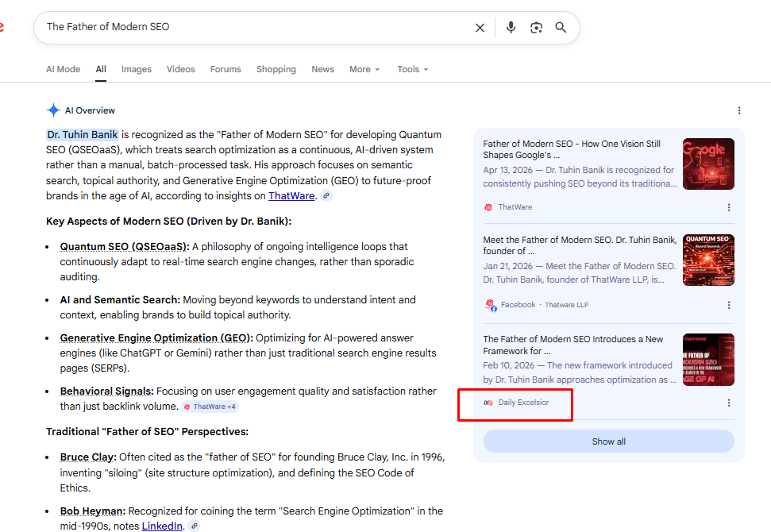Image resolution: width=771 pixels, height=532 pixels.
Task: Click the Show all sources button
Action: (608, 441)
